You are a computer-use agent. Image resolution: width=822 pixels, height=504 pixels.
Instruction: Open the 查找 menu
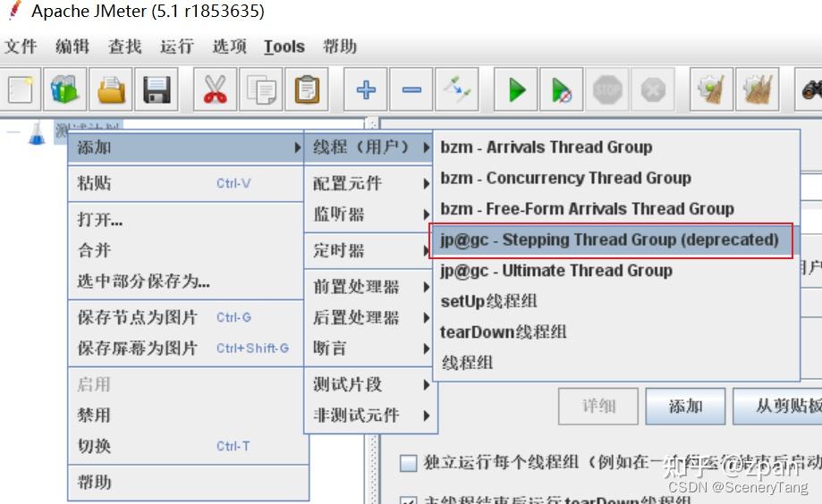tap(124, 46)
